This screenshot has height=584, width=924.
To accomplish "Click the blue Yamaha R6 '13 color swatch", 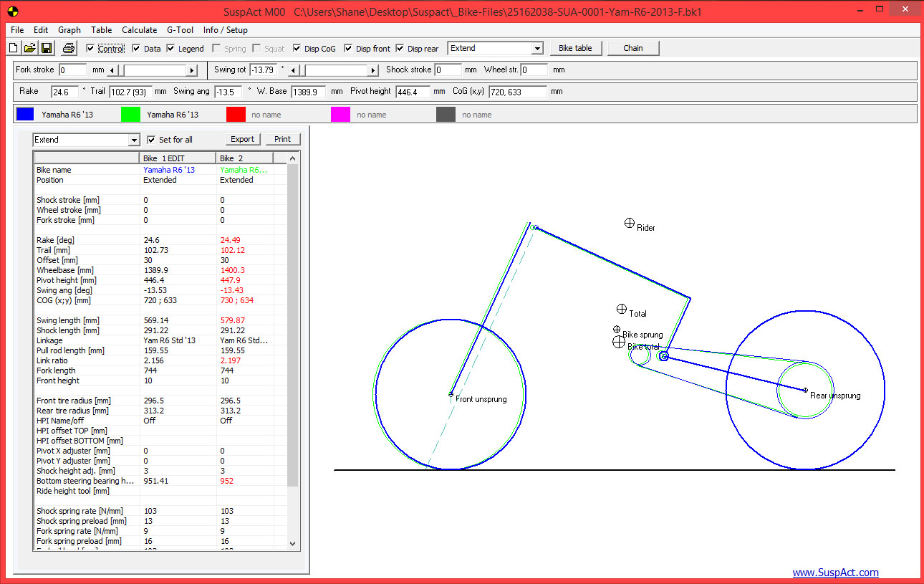I will 25,114.
